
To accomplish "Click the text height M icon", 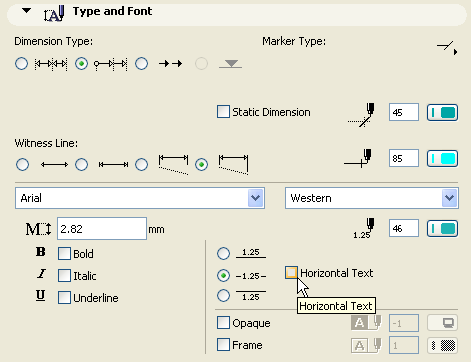I will click(39, 229).
